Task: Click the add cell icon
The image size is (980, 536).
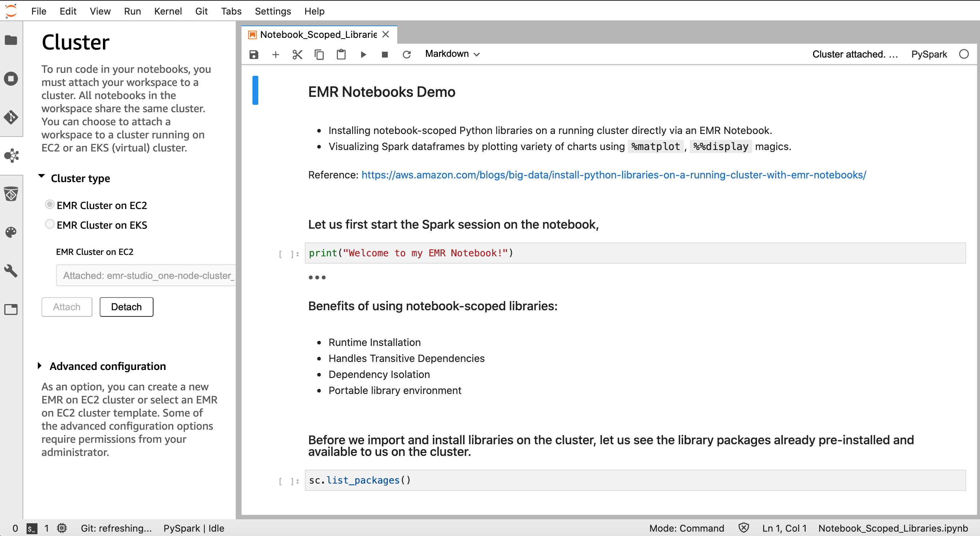Action: pyautogui.click(x=275, y=54)
